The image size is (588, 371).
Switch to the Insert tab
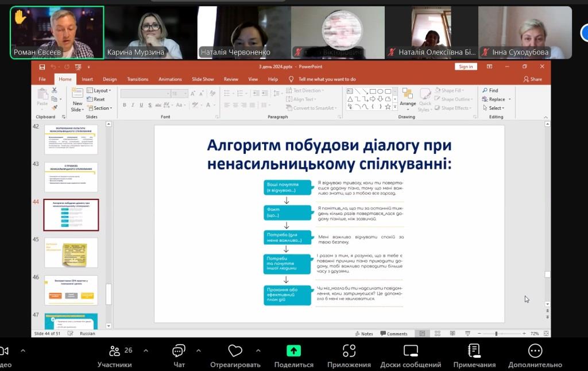tap(87, 79)
